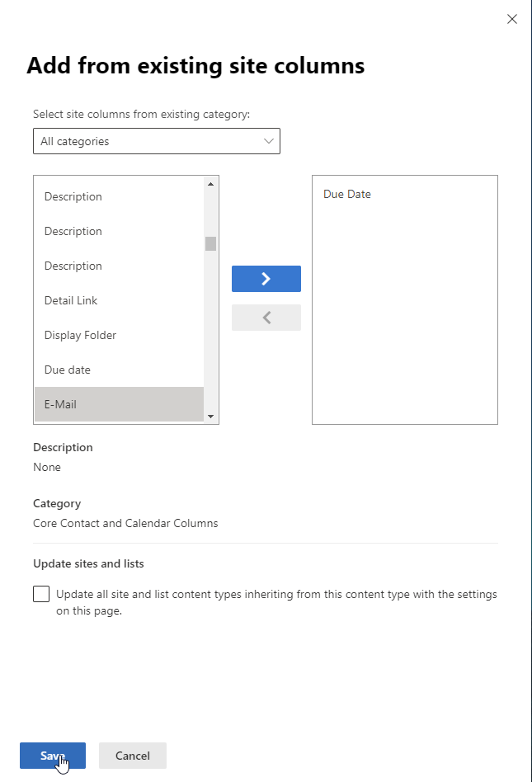Enable updating all inheriting sites and lists
The height and width of the screenshot is (782, 532).
[x=40, y=593]
